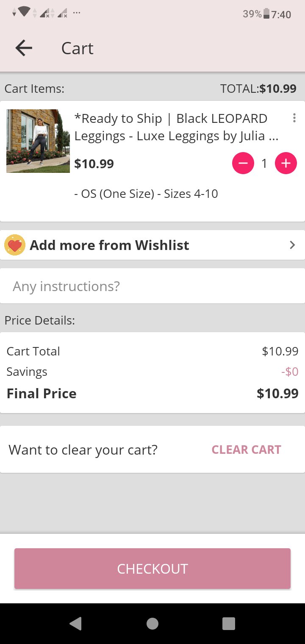Expand Add more from Wishlist chevron
This screenshot has width=305, height=644.
click(x=292, y=245)
